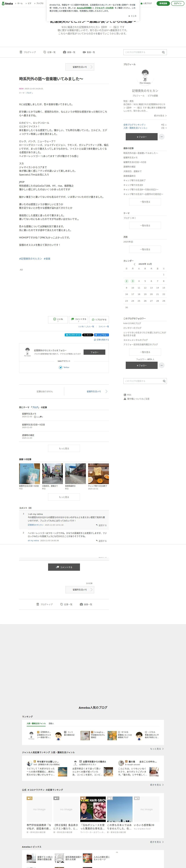Click the コメントする button beside いいね
This screenshot has height=868, width=186.
pyautogui.click(x=79, y=319)
